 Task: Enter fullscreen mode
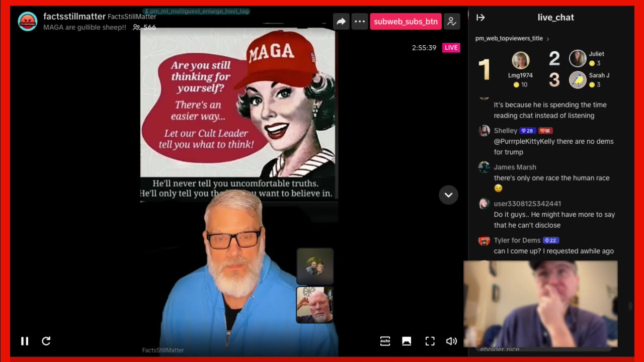(430, 341)
